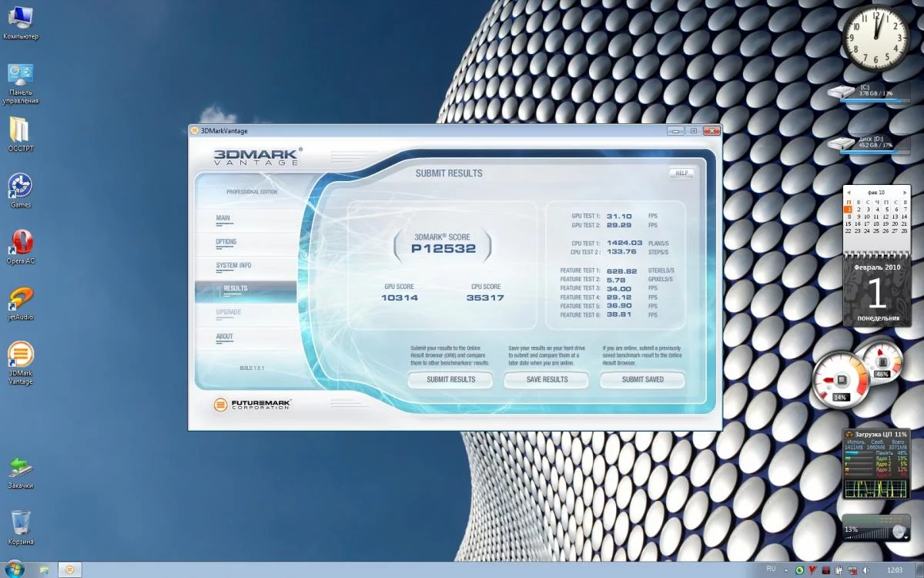
Task: Click the red V tray icon
Action: point(812,570)
